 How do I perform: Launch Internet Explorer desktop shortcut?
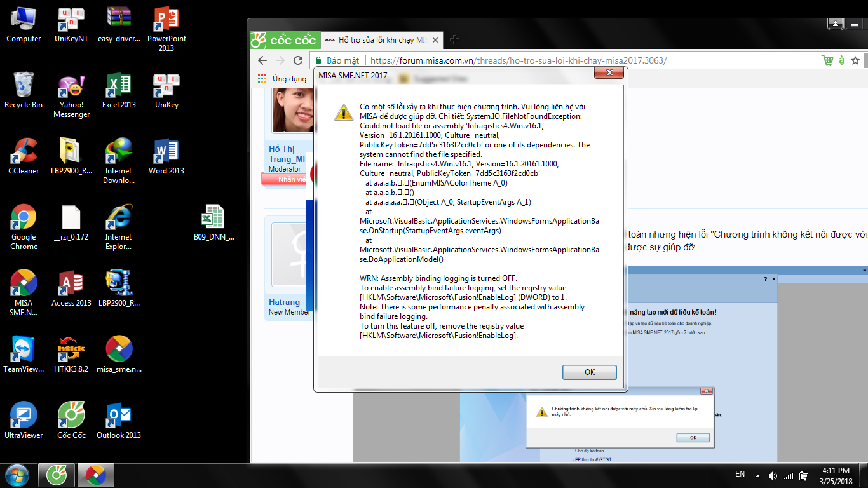[x=119, y=227]
